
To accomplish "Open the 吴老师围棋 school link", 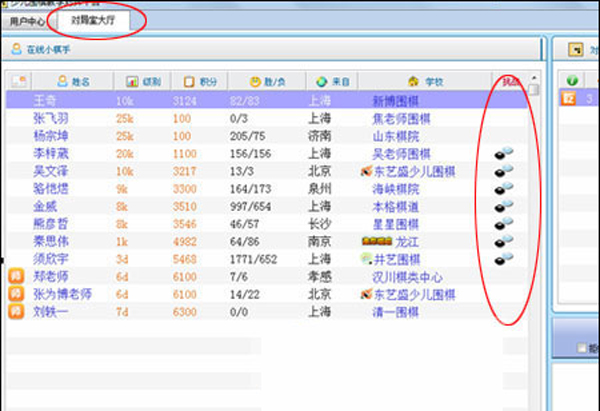I will click(x=402, y=154).
